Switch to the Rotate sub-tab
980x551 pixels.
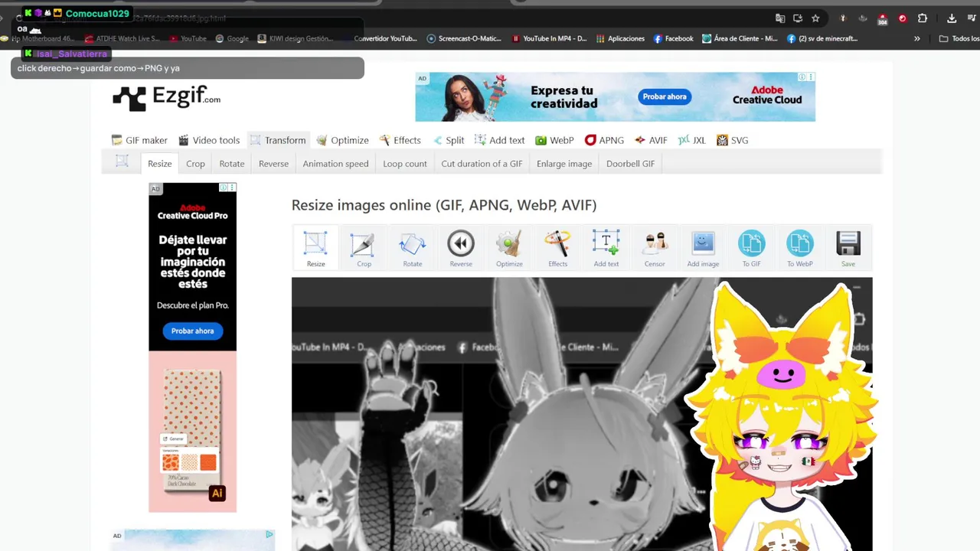pos(232,164)
